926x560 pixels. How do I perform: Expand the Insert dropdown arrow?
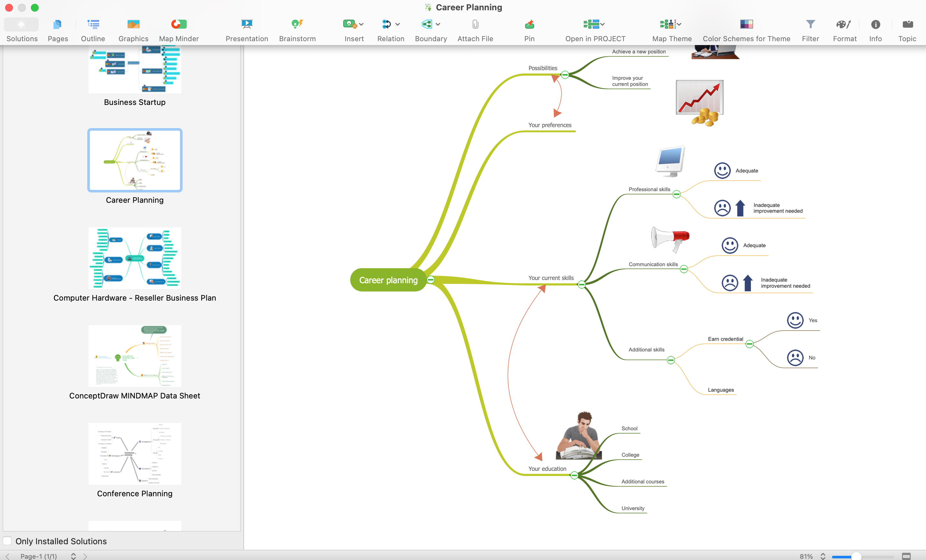[362, 24]
